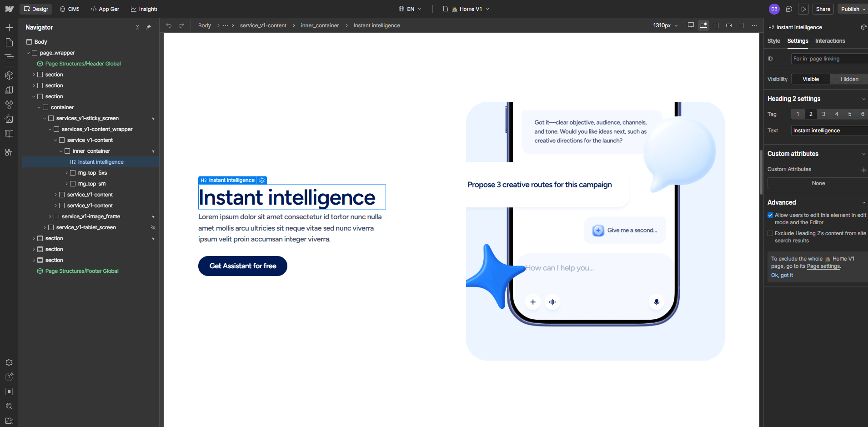Open site settings gear in left sidebar

(x=9, y=362)
